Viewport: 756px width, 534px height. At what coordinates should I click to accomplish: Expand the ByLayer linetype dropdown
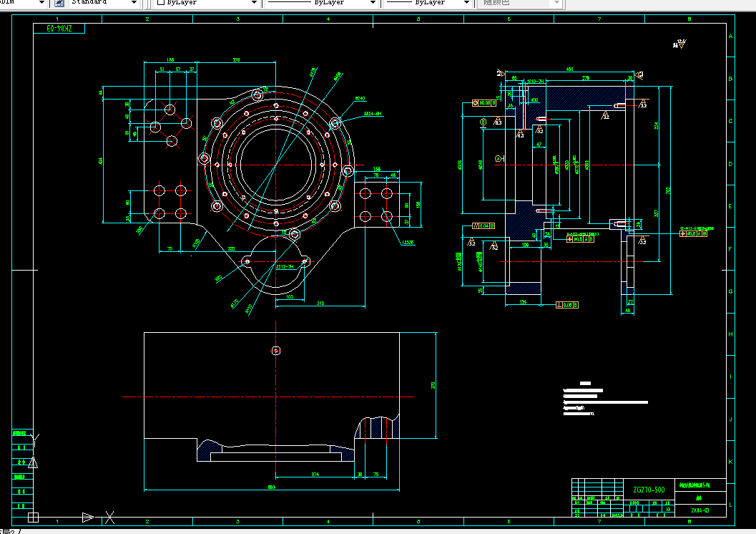(372, 3)
